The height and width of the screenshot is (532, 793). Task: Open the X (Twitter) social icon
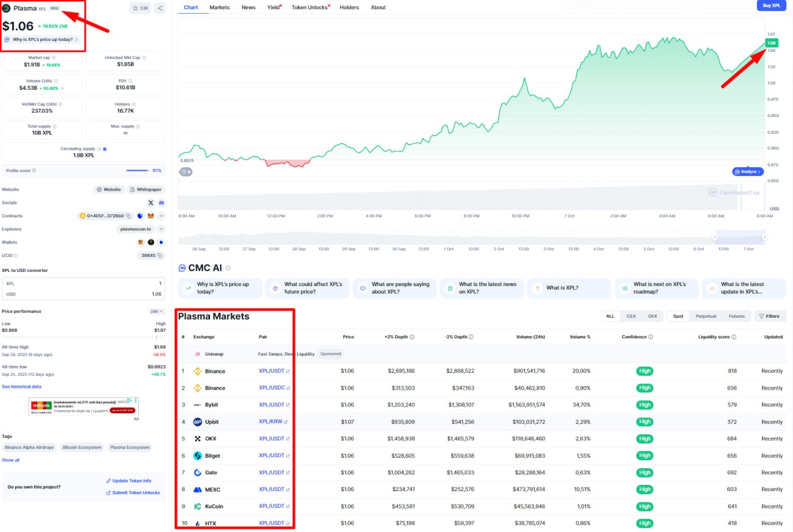coord(151,203)
